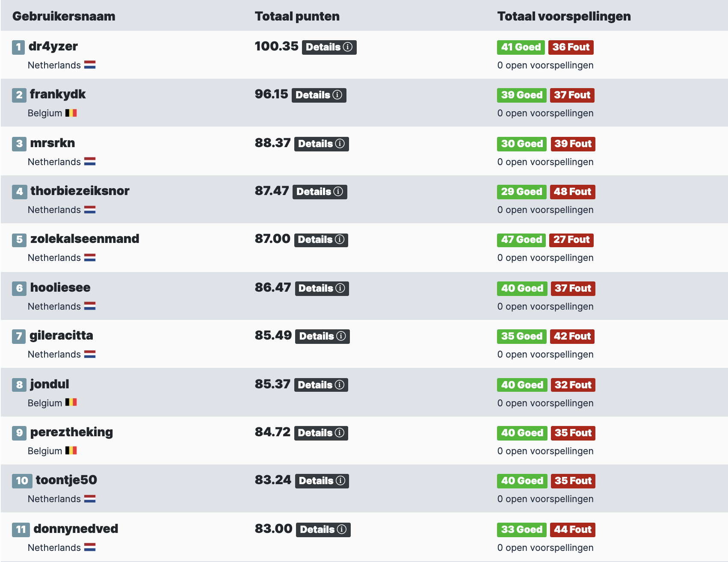Click the info icon next to frankydk's Details
Viewport: 728px width, 562px height.
(337, 95)
